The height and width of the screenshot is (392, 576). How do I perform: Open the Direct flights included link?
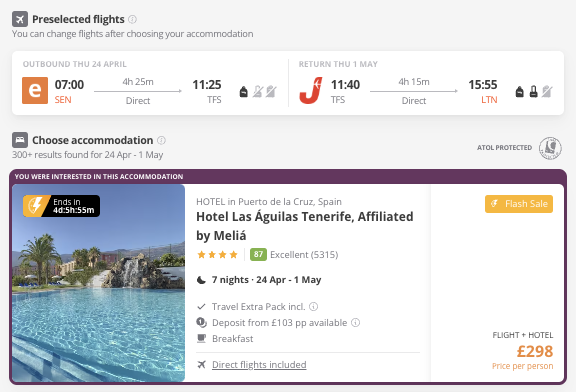click(259, 364)
